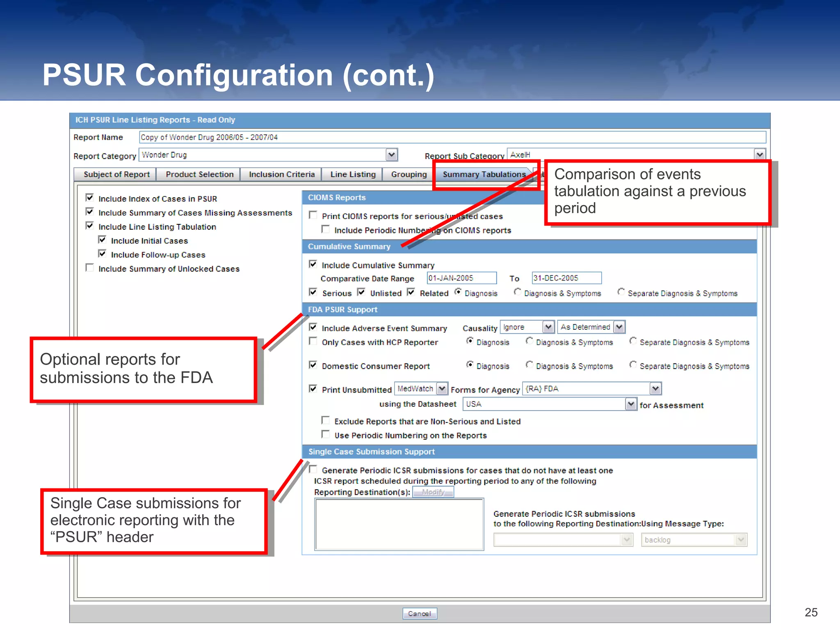Click the Modify reporting destinations button

click(433, 492)
